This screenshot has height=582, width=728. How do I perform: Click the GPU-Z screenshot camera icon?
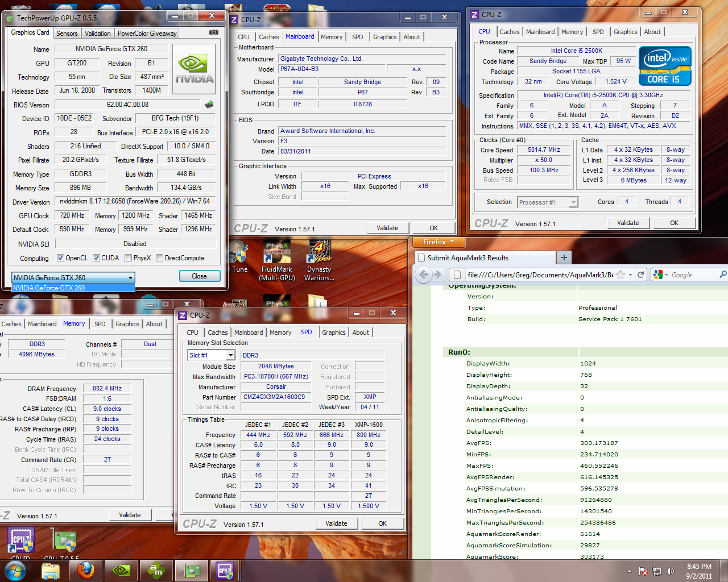pos(214,32)
